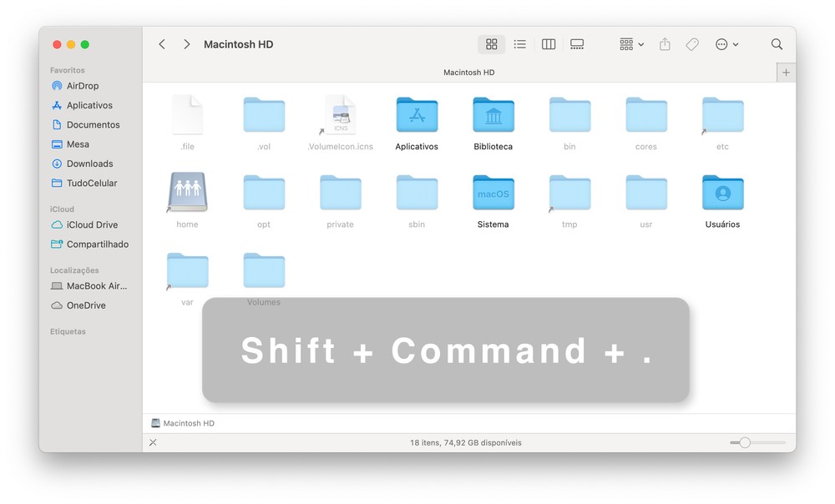This screenshot has height=504, width=835.
Task: Select the opt folder
Action: click(264, 192)
